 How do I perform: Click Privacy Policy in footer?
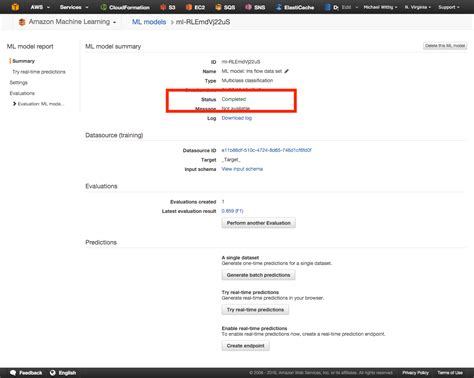(x=415, y=373)
